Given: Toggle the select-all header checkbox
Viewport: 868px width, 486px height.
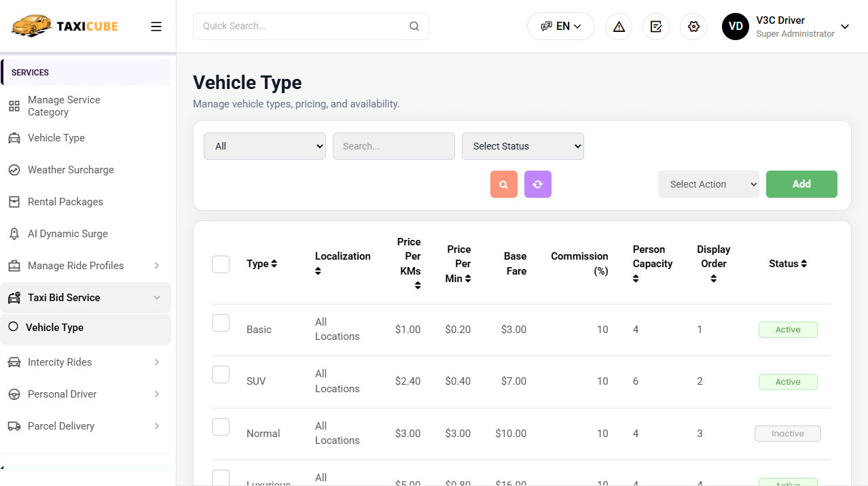Looking at the screenshot, I should click(x=221, y=264).
